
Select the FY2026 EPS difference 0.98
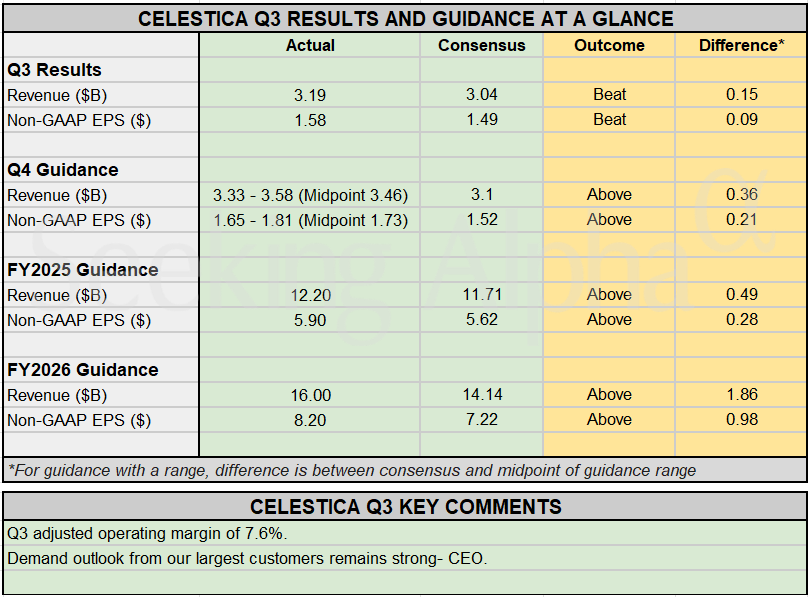[741, 420]
